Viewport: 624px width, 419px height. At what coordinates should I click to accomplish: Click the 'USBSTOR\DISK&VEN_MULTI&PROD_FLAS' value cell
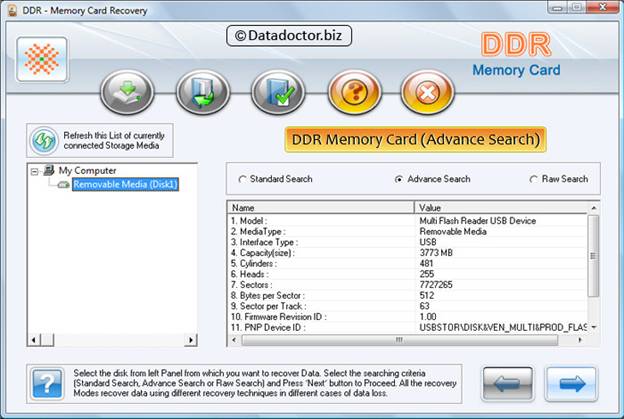503,328
